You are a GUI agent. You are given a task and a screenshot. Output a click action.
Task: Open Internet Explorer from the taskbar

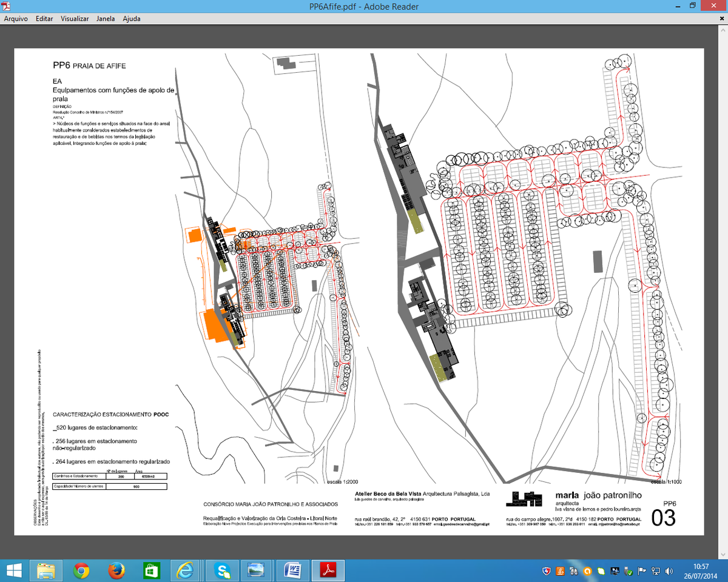[184, 570]
